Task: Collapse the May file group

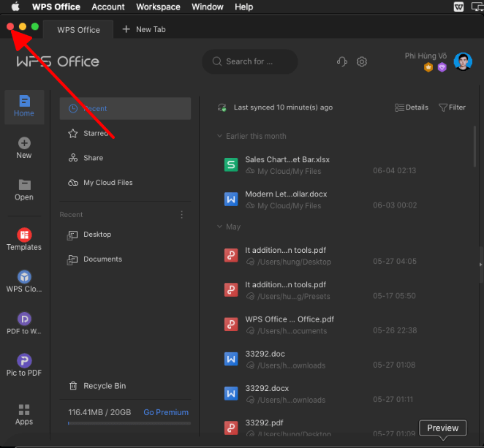Action: click(219, 227)
